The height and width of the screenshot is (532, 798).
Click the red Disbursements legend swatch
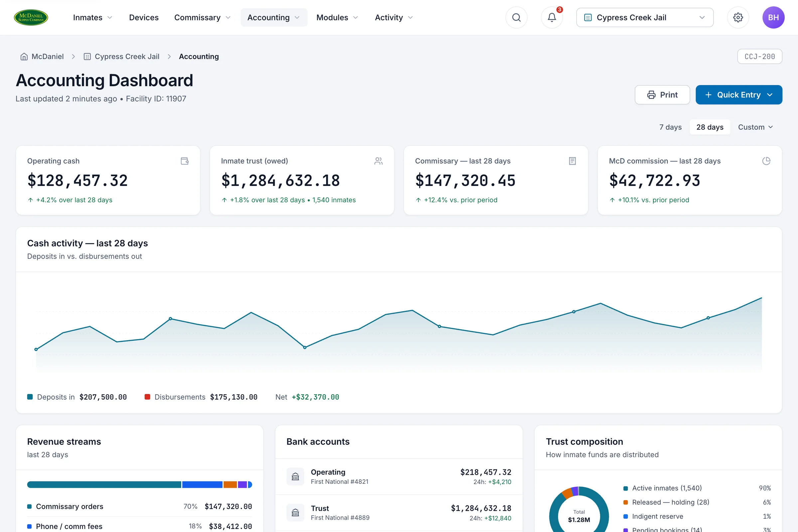[x=147, y=397]
